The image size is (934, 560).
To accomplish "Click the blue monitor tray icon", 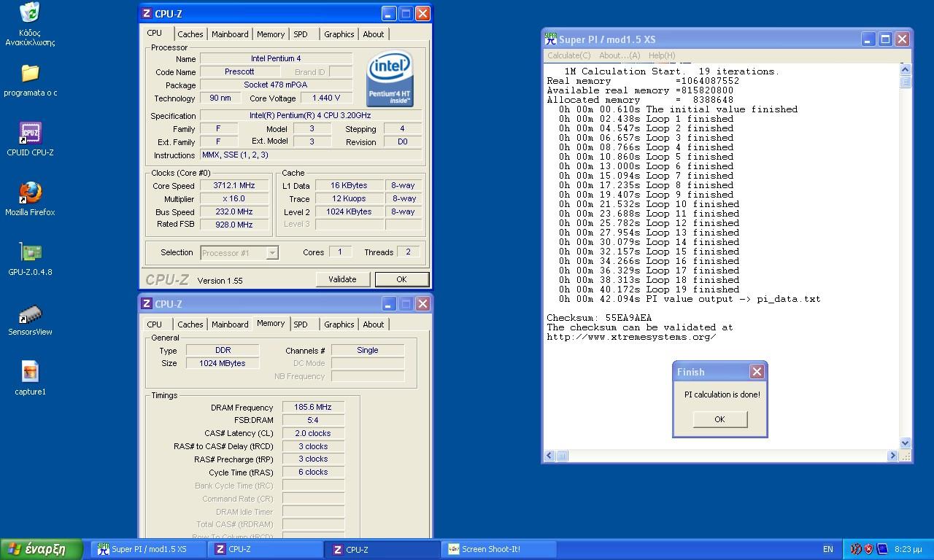I will [882, 549].
